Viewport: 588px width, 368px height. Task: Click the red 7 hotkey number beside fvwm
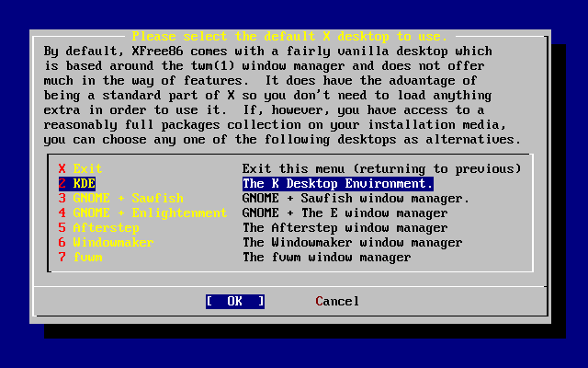click(x=62, y=258)
